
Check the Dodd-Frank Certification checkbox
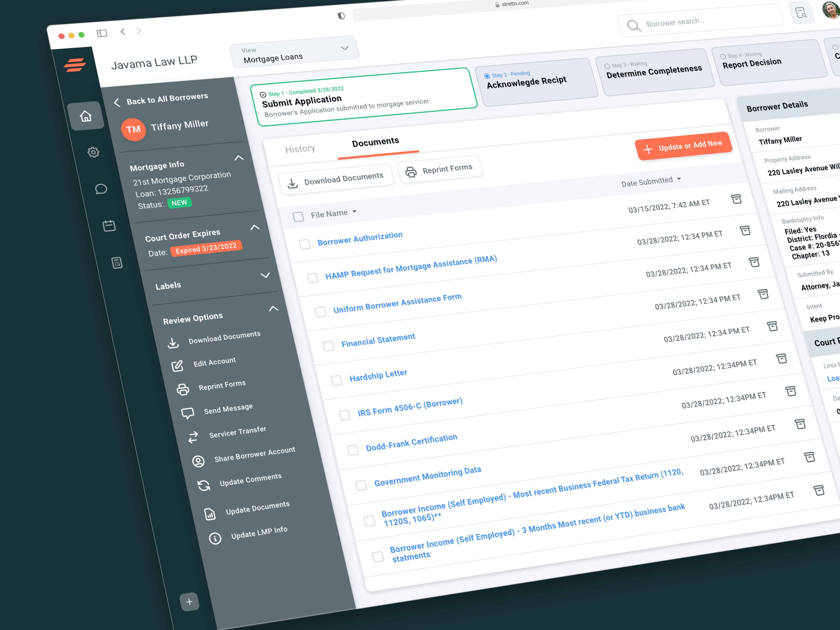[x=353, y=450]
